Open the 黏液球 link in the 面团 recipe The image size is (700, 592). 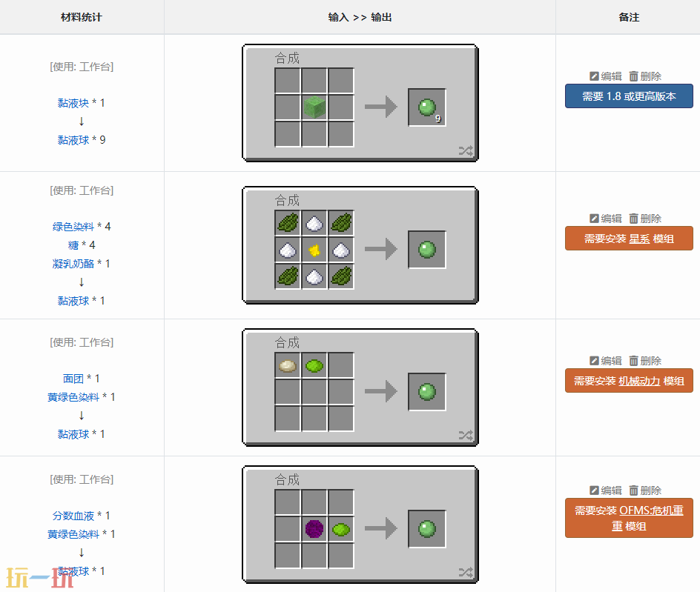[x=73, y=434]
